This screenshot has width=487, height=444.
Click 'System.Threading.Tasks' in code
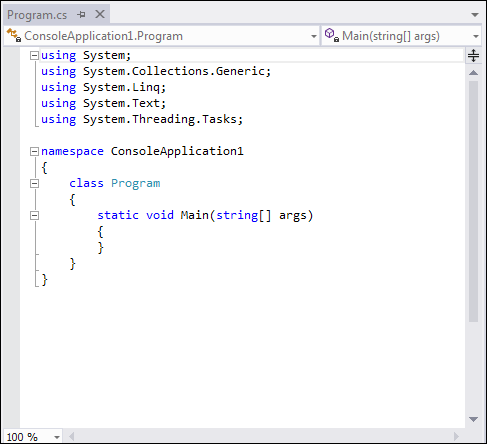[x=160, y=119]
